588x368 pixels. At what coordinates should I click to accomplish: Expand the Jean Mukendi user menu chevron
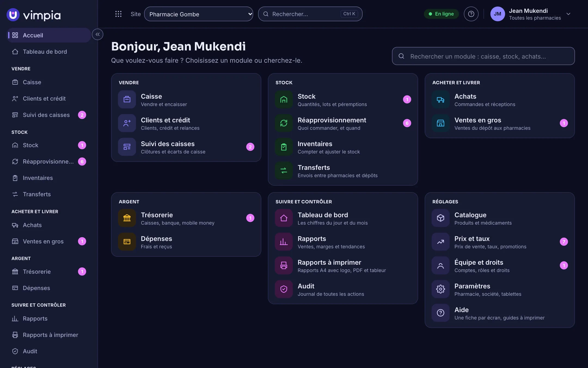[568, 14]
